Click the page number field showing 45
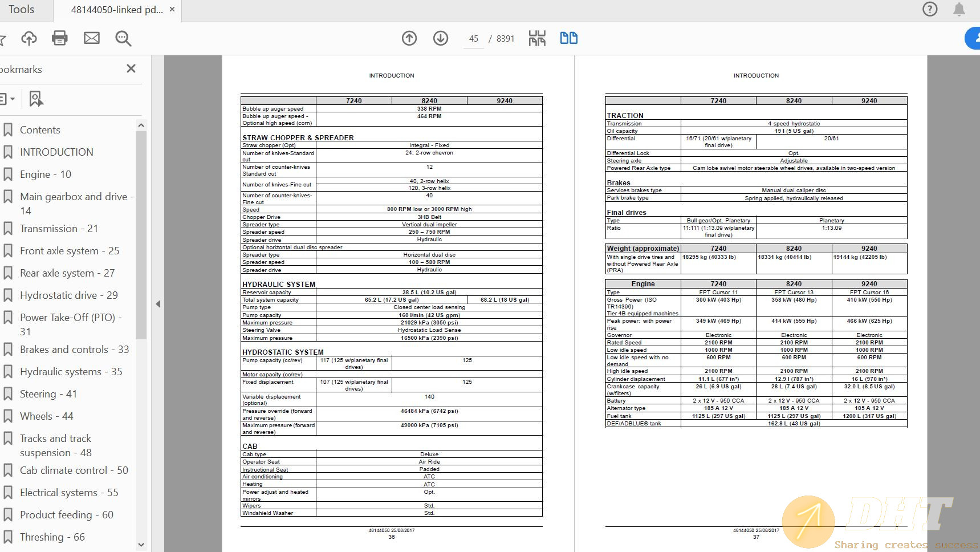The image size is (980, 552). (474, 39)
